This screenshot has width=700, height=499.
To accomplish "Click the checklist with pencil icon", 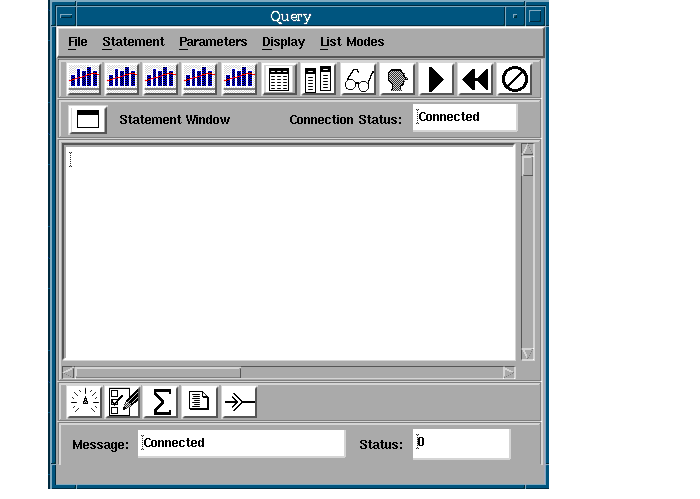I will (123, 402).
